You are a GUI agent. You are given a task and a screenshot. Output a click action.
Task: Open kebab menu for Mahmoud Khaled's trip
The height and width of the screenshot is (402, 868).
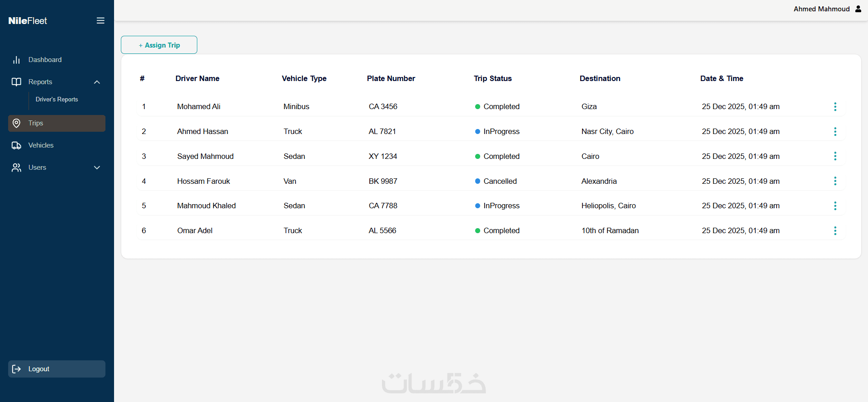coord(835,206)
